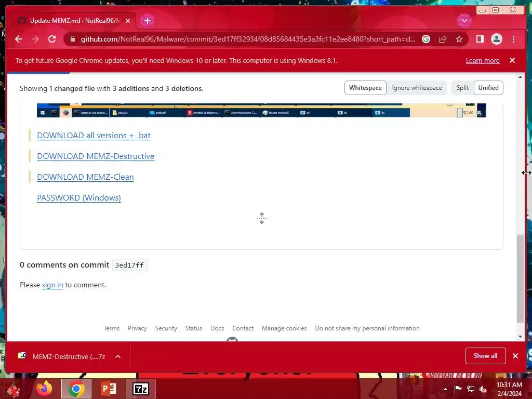532x399 pixels.
Task: Launch Firefox from the taskbar
Action: (44, 389)
